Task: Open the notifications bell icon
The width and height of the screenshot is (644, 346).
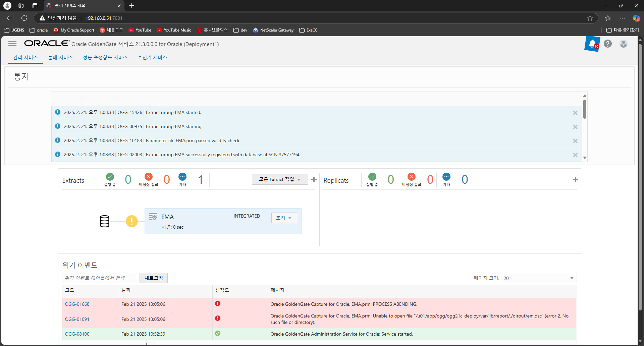Action: pos(592,44)
